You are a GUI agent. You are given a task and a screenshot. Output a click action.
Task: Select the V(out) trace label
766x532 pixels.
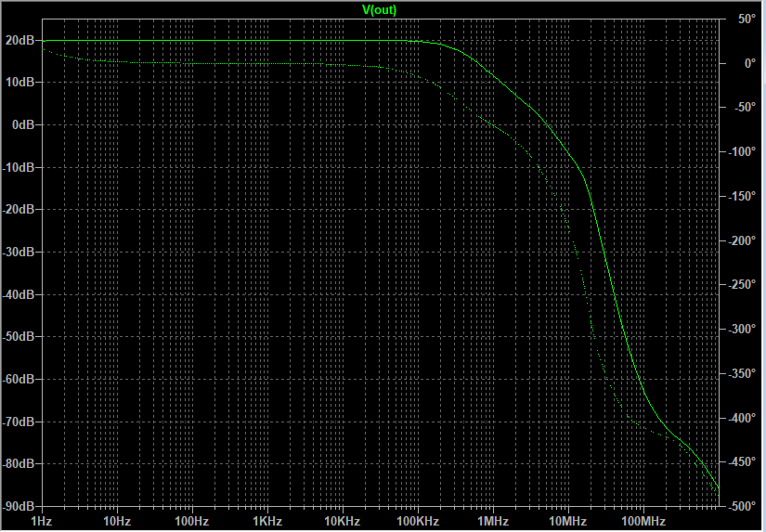(379, 9)
